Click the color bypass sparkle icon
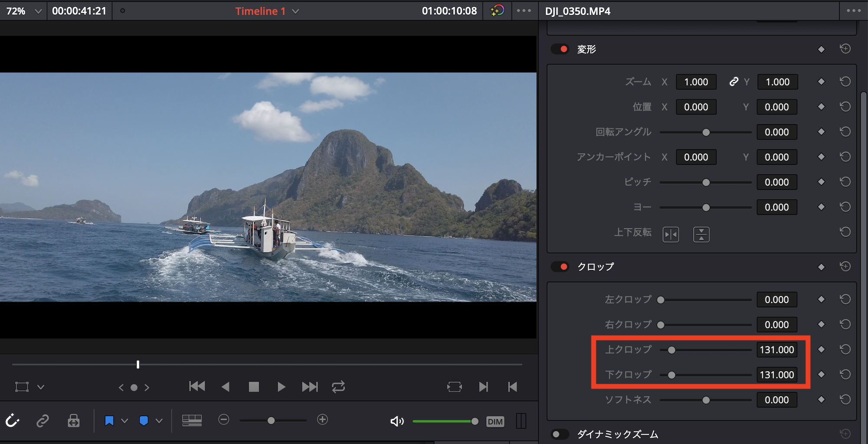This screenshot has width=868, height=444. (497, 10)
